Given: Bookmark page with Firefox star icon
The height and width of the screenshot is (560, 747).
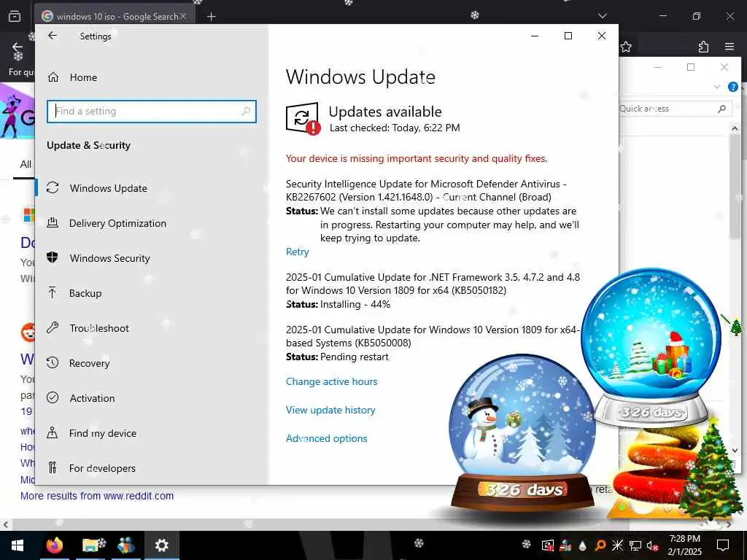Looking at the screenshot, I should (626, 47).
